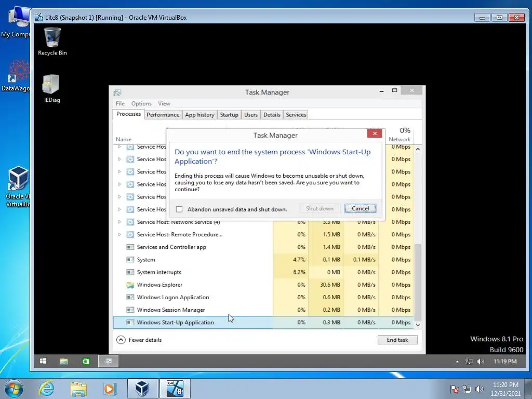Expand Service Host: Network Service (4) row
The height and width of the screenshot is (399, 532).
point(119,222)
